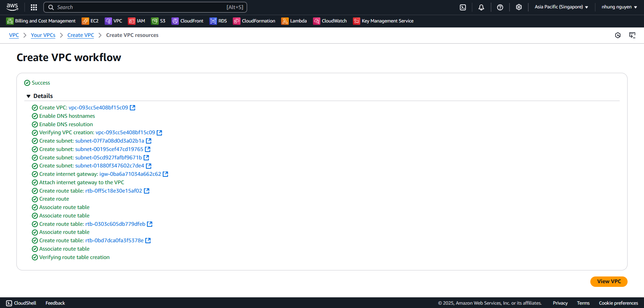Click the hexagon clock icon in breadcrumb bar
The width and height of the screenshot is (644, 308).
point(618,35)
